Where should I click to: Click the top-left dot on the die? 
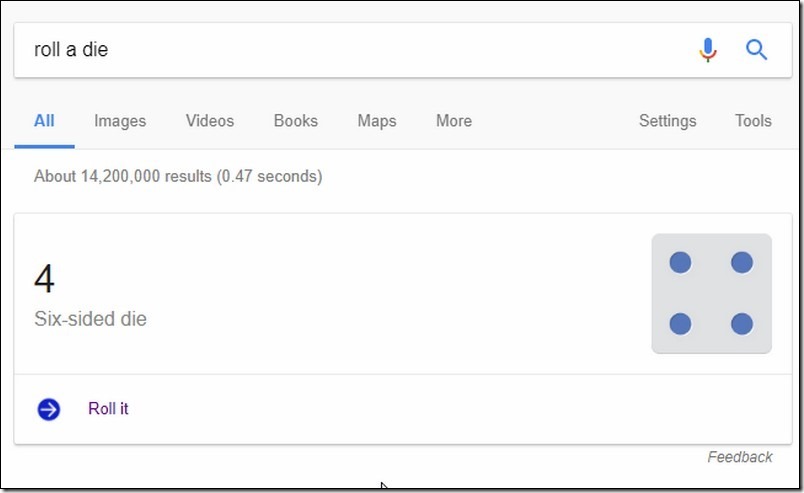click(680, 263)
